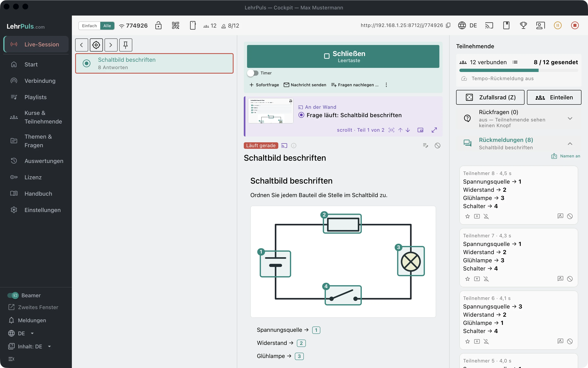Click the red stop session icon

575,25
